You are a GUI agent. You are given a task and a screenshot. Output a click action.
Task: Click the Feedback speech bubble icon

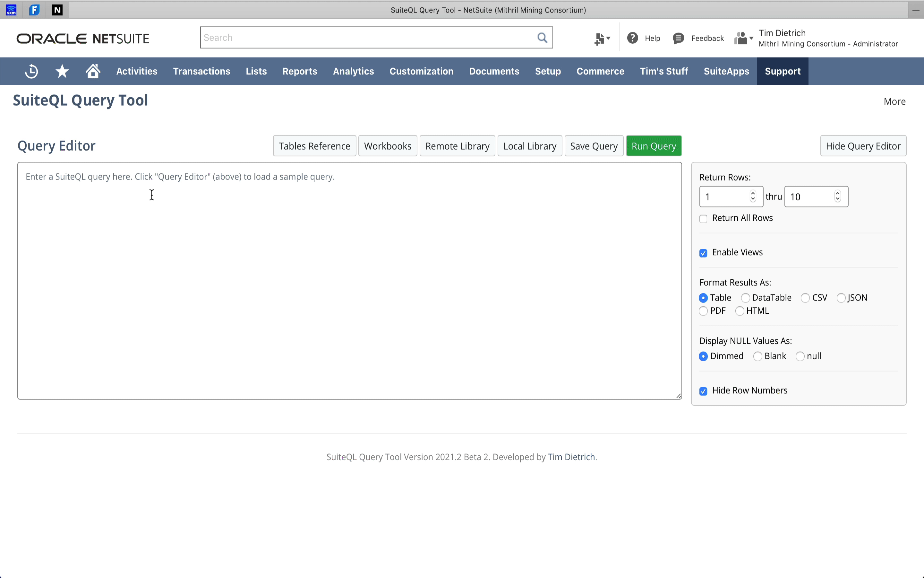pyautogui.click(x=678, y=38)
